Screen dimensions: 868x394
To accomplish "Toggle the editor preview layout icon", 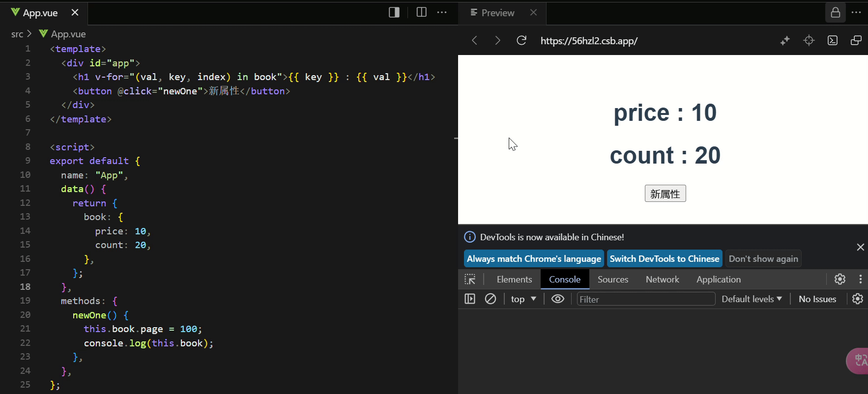I will [x=394, y=12].
